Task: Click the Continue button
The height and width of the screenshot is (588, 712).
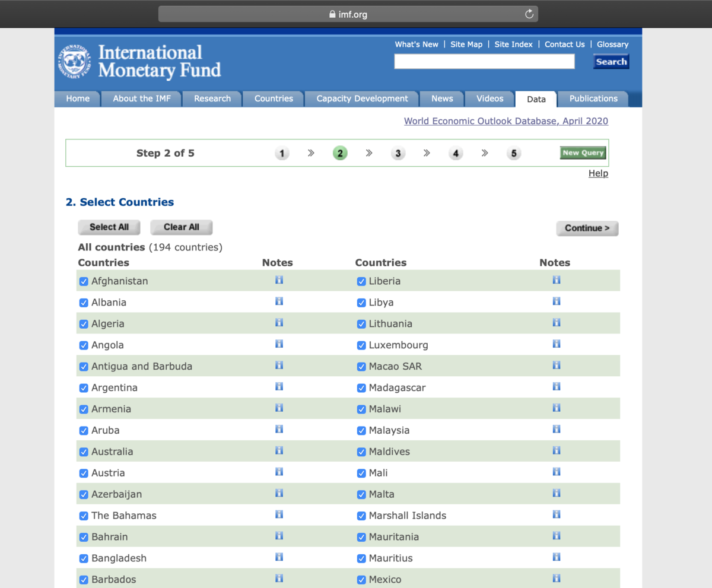Action: [x=587, y=228]
